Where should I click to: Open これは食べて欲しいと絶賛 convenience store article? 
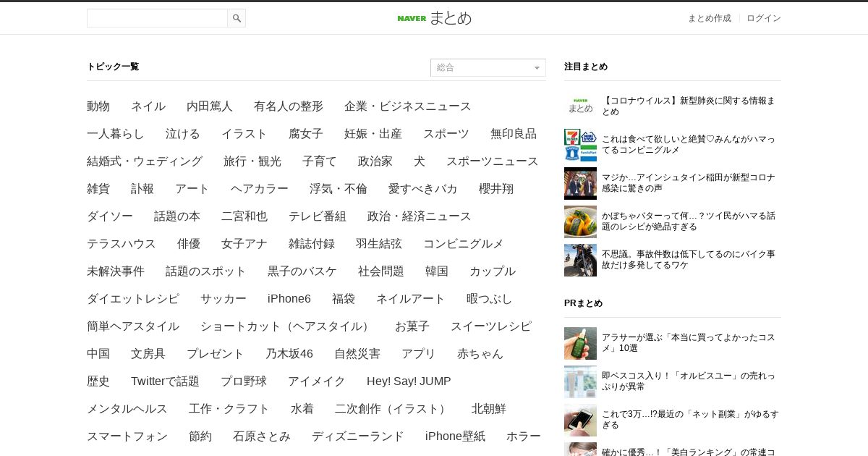[x=688, y=145]
